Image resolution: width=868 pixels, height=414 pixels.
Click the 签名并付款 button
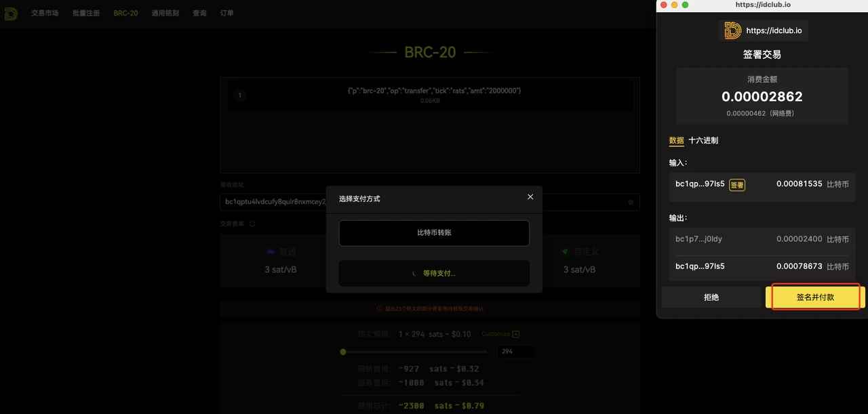pos(815,297)
